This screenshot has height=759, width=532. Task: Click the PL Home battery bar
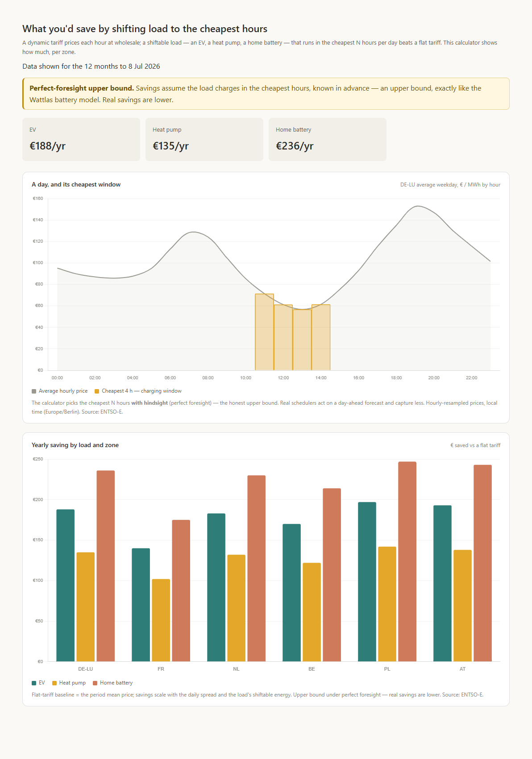click(407, 561)
